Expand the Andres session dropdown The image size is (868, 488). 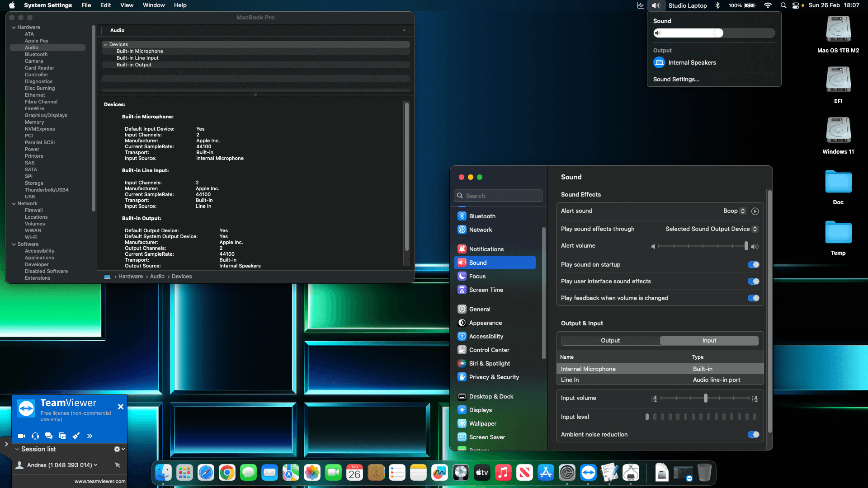(x=95, y=465)
